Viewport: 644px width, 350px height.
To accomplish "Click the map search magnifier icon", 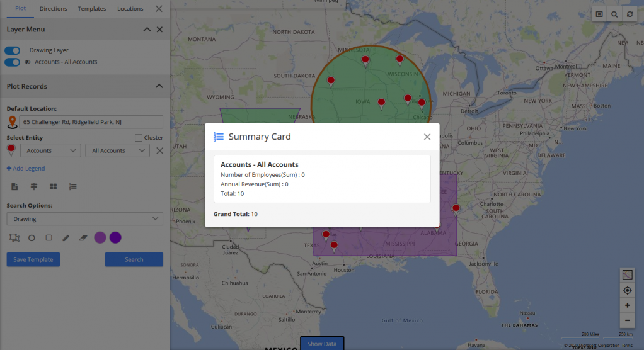I will coord(614,14).
